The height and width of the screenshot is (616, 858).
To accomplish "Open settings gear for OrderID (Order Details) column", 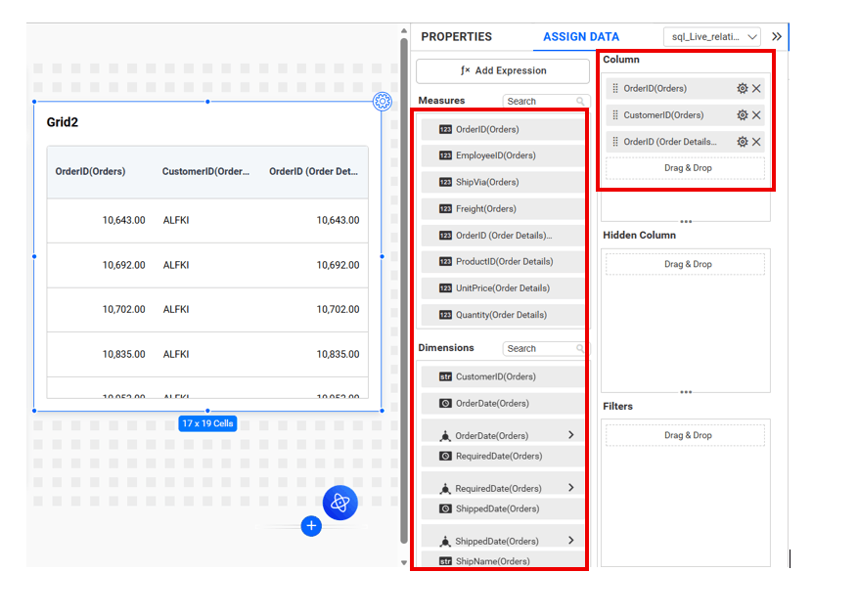I will click(742, 142).
